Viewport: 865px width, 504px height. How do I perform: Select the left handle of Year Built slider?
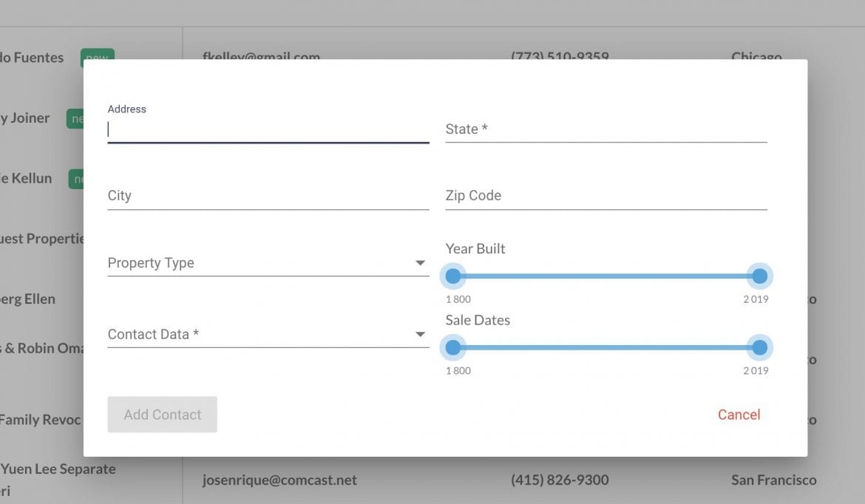pyautogui.click(x=453, y=276)
